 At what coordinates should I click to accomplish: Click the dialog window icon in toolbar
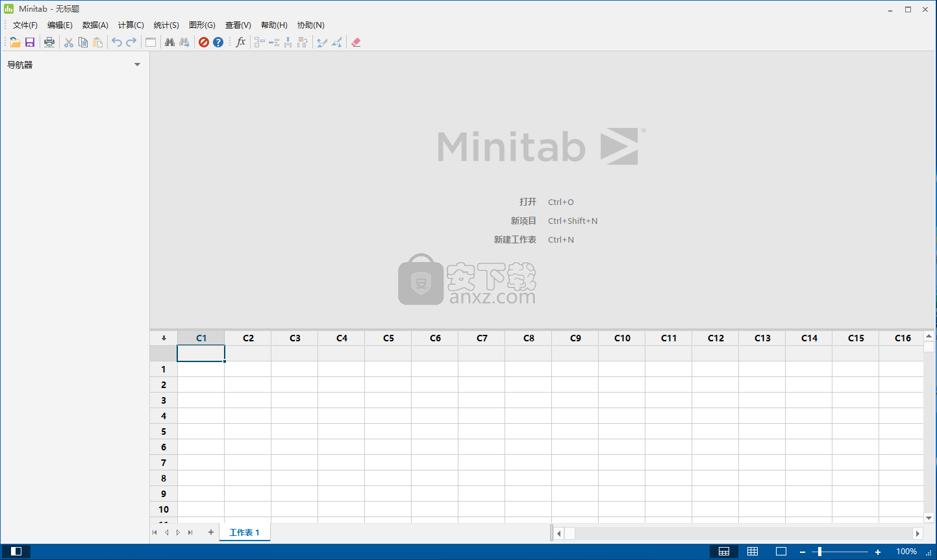pos(151,42)
